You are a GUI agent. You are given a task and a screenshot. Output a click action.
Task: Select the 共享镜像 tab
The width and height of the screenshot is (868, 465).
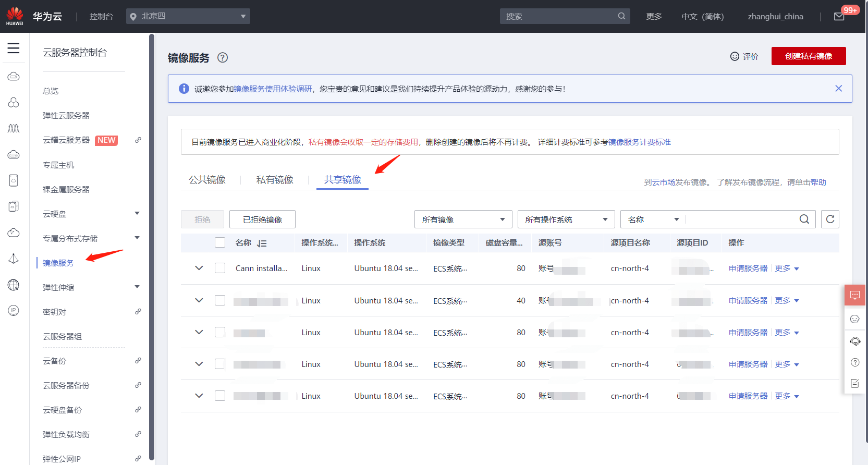click(x=343, y=180)
